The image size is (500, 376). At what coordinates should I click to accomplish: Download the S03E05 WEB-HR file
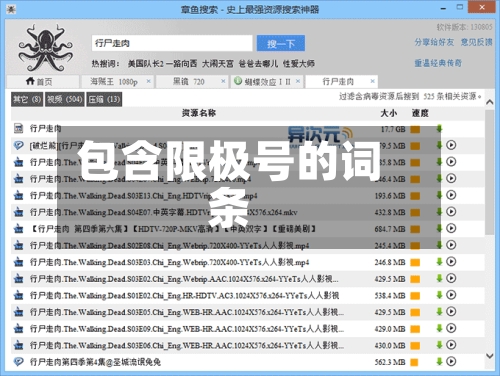click(x=439, y=312)
